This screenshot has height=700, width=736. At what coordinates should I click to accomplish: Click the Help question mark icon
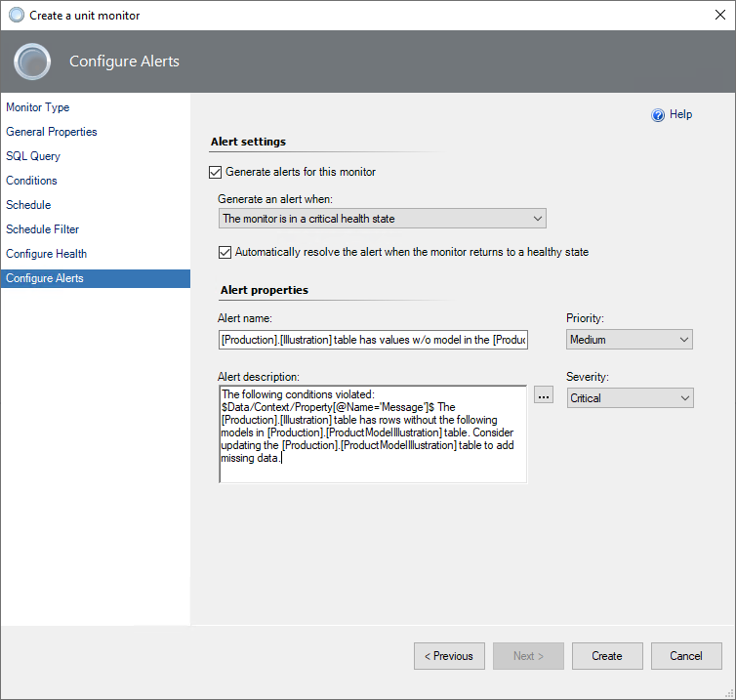click(658, 115)
